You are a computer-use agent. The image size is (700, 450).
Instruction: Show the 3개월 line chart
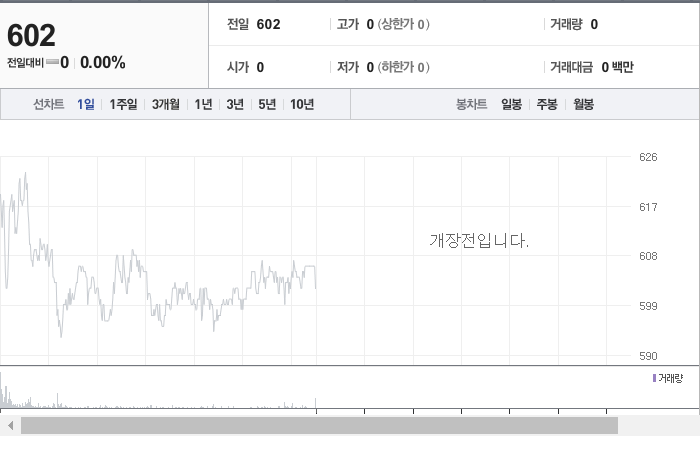click(166, 104)
